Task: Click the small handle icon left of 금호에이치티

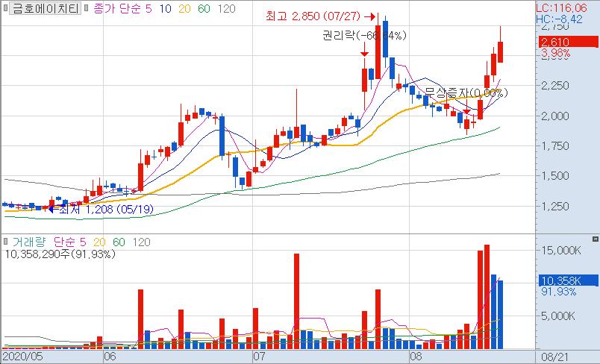Action: [x=5, y=8]
